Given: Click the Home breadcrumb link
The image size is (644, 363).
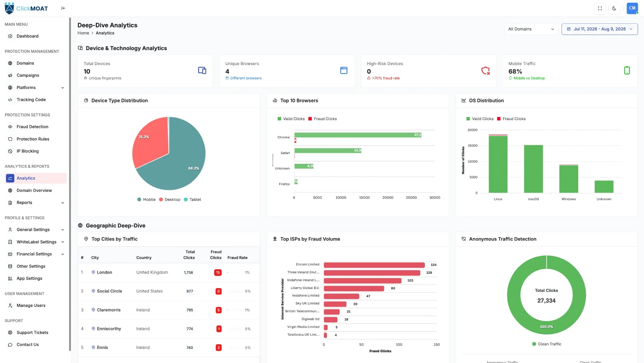Looking at the screenshot, I should click(x=83, y=33).
